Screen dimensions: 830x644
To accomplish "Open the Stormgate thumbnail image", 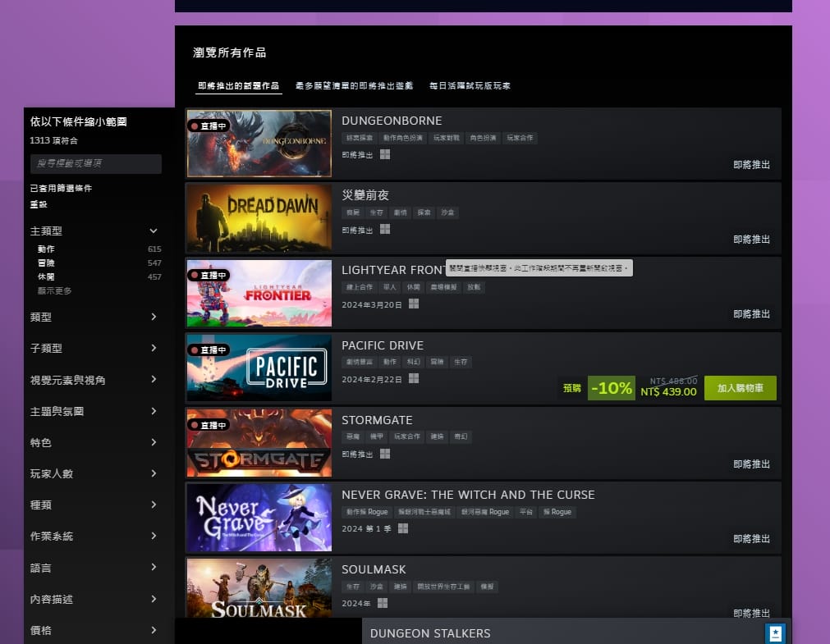I will point(259,442).
